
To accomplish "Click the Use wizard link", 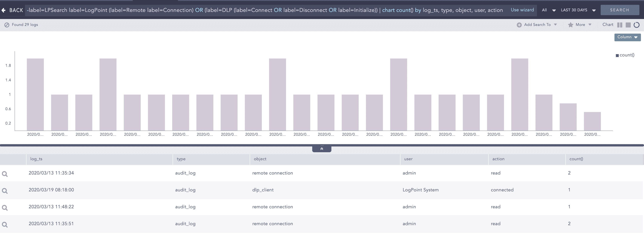I will coord(522,10).
